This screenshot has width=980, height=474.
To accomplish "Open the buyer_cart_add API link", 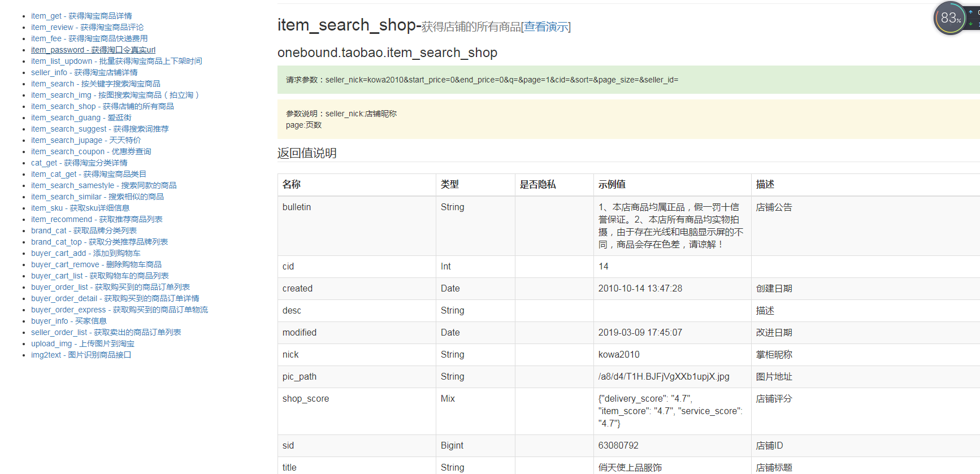I will pyautogui.click(x=86, y=253).
